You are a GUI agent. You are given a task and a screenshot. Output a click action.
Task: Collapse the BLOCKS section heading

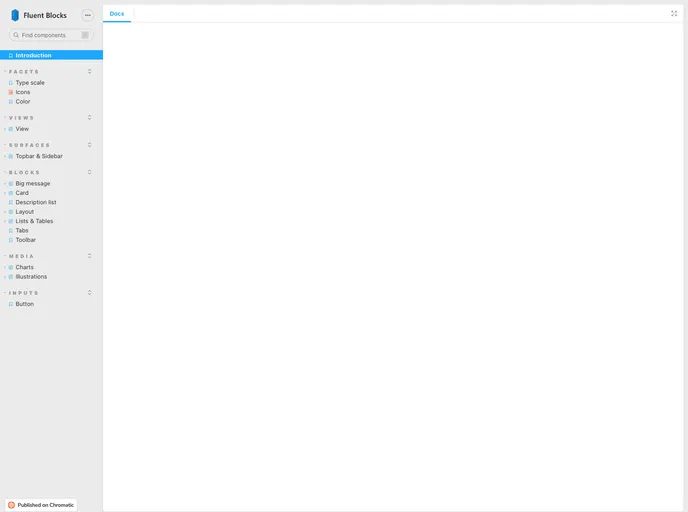pos(24,172)
